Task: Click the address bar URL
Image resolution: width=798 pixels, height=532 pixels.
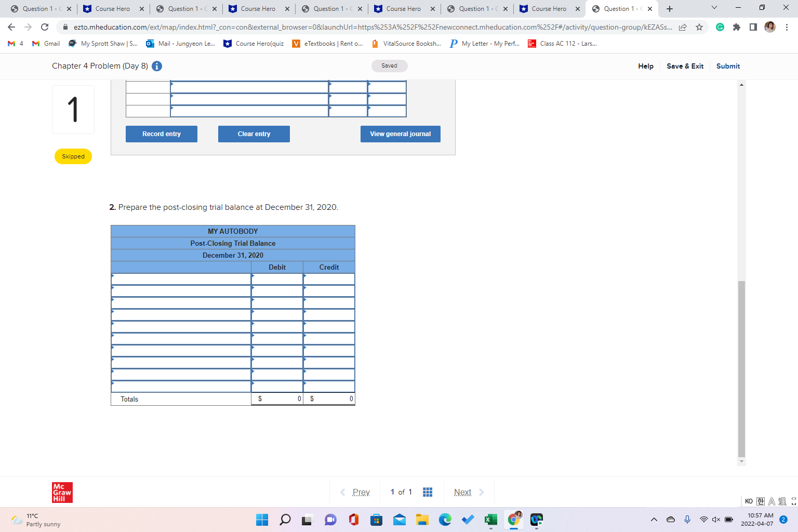Action: point(373,27)
